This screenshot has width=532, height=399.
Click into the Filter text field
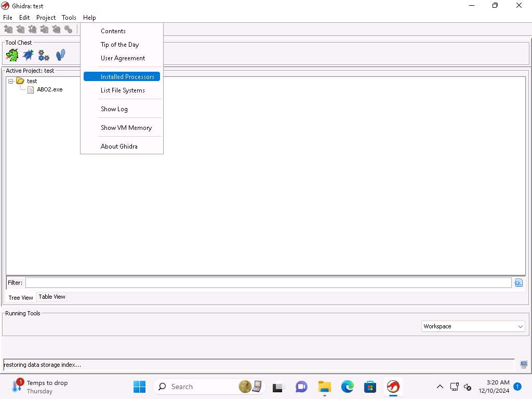coord(268,283)
